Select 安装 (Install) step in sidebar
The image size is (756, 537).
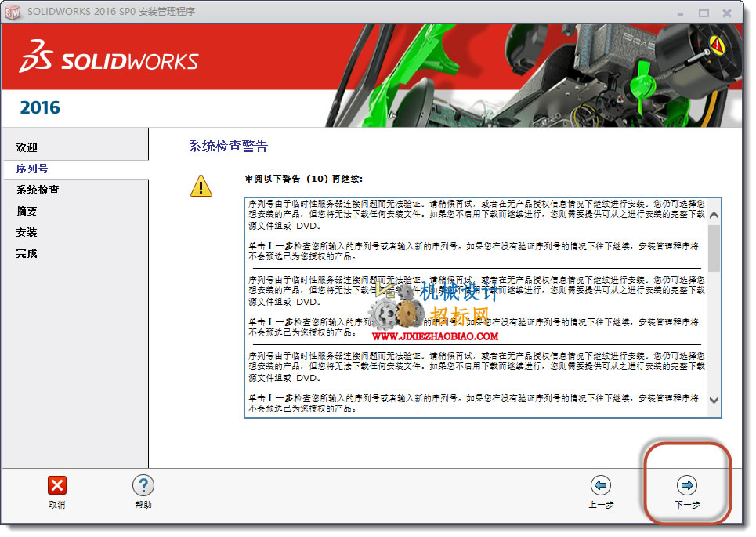[27, 233]
